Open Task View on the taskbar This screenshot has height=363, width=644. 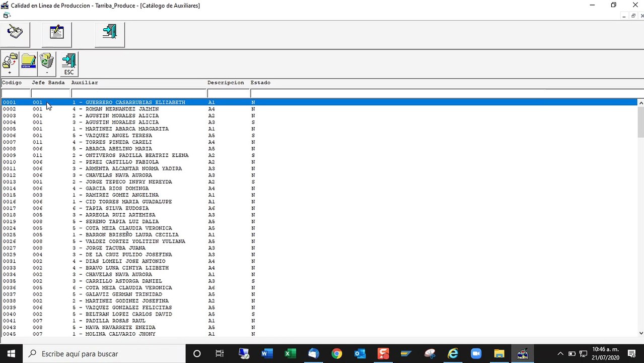(x=220, y=353)
